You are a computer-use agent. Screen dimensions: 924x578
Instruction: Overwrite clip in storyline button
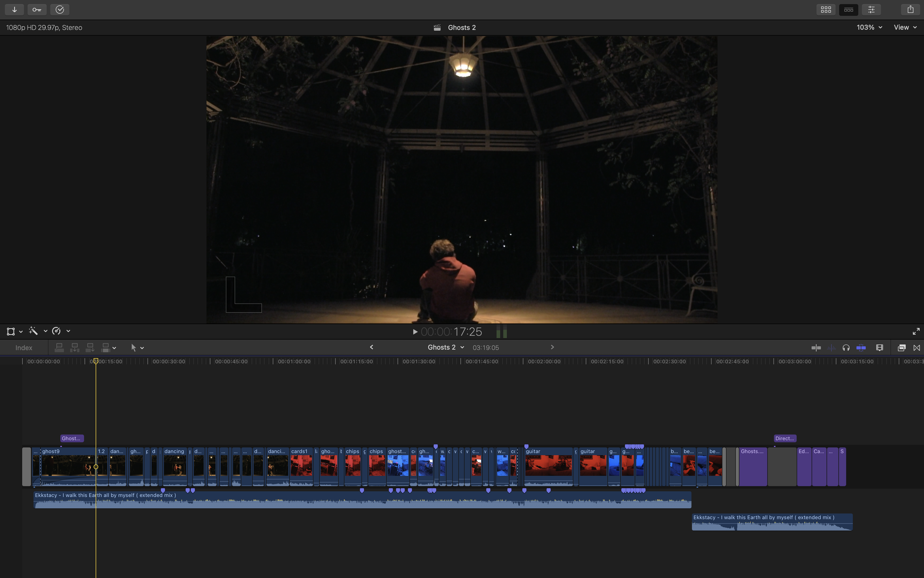point(105,348)
